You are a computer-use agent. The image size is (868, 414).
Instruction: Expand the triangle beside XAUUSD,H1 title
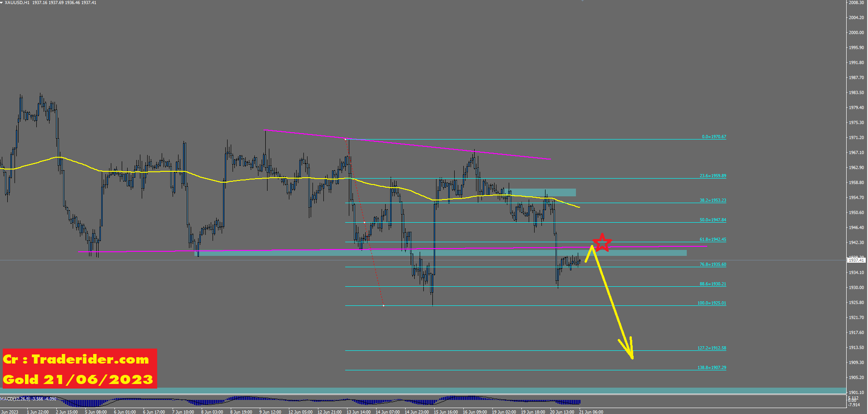(2, 3)
